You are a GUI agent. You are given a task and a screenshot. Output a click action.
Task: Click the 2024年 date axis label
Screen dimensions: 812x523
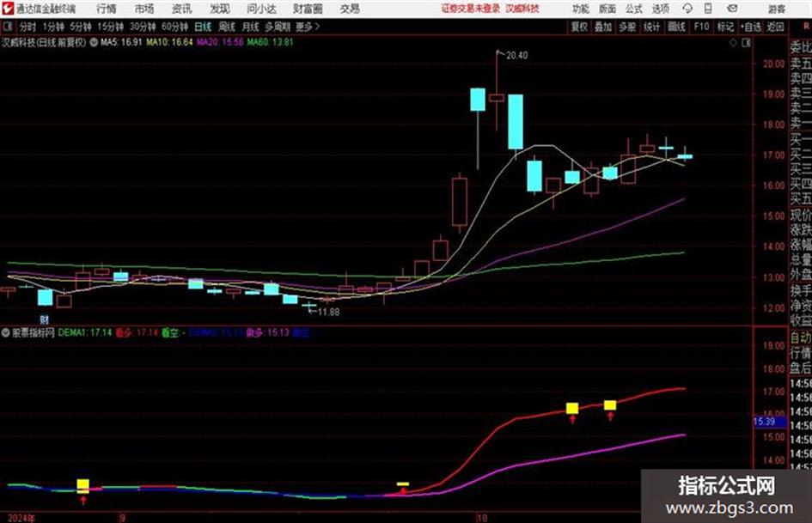click(x=21, y=518)
